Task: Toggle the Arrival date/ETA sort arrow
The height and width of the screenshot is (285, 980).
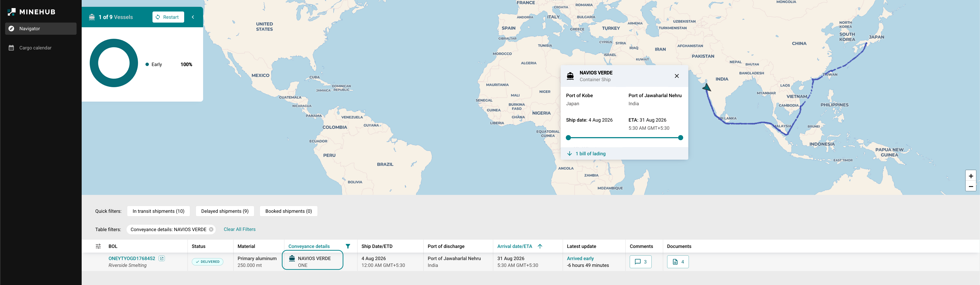Action: [540, 246]
